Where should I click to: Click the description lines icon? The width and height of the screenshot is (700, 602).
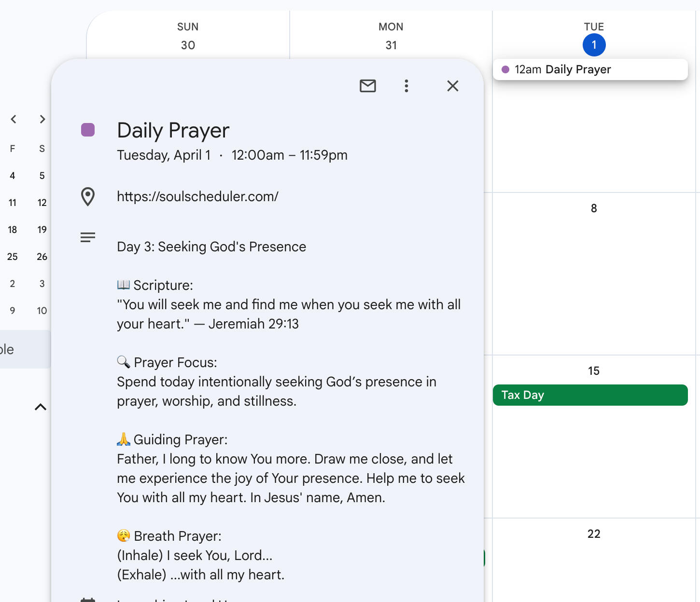tap(88, 237)
